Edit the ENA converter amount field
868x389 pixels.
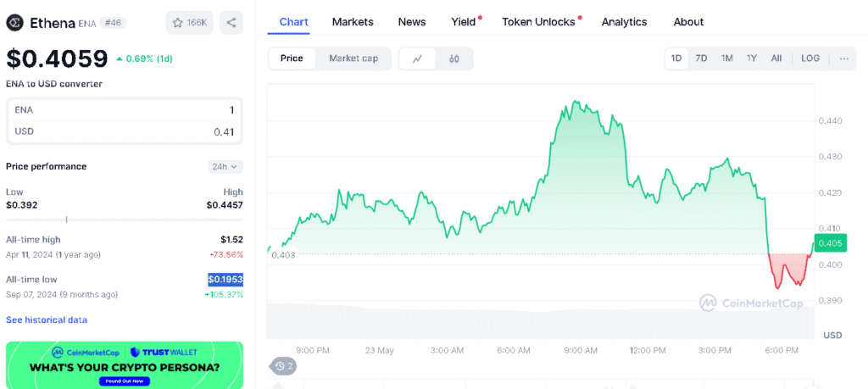point(124,110)
